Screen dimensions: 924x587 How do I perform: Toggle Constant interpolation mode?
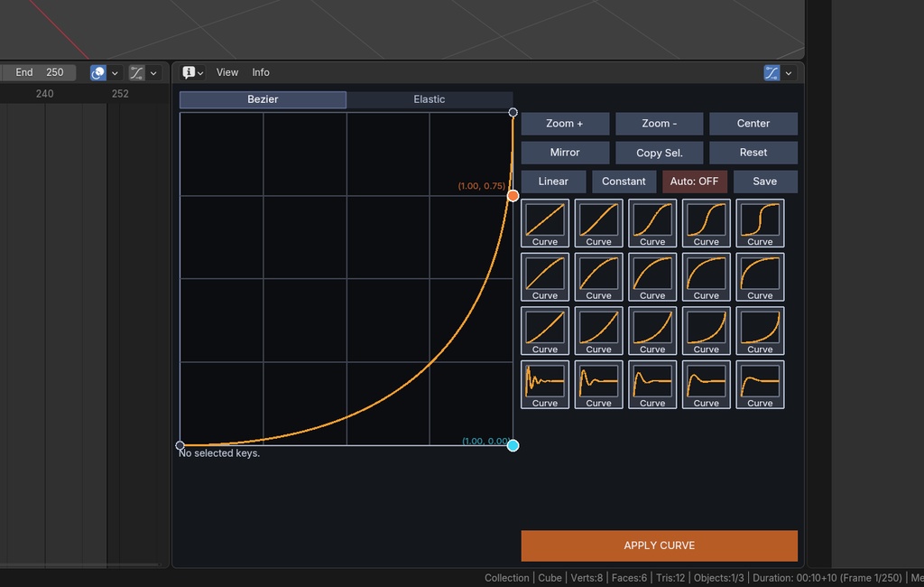[x=624, y=181]
